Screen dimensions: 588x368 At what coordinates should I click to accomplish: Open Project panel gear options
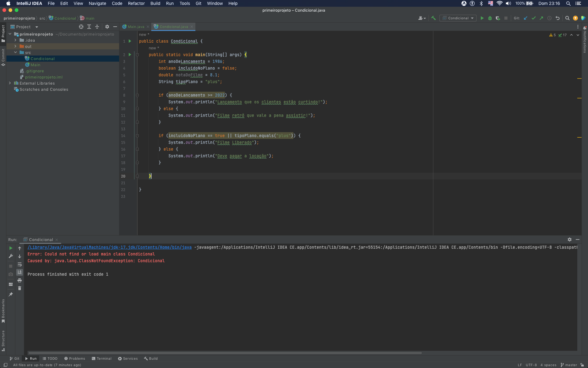point(107,27)
